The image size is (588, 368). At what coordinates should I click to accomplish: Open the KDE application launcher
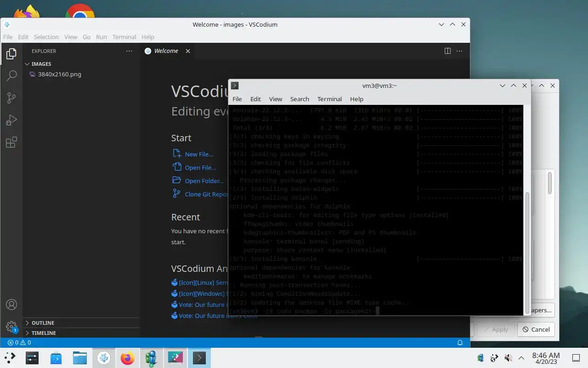click(10, 357)
